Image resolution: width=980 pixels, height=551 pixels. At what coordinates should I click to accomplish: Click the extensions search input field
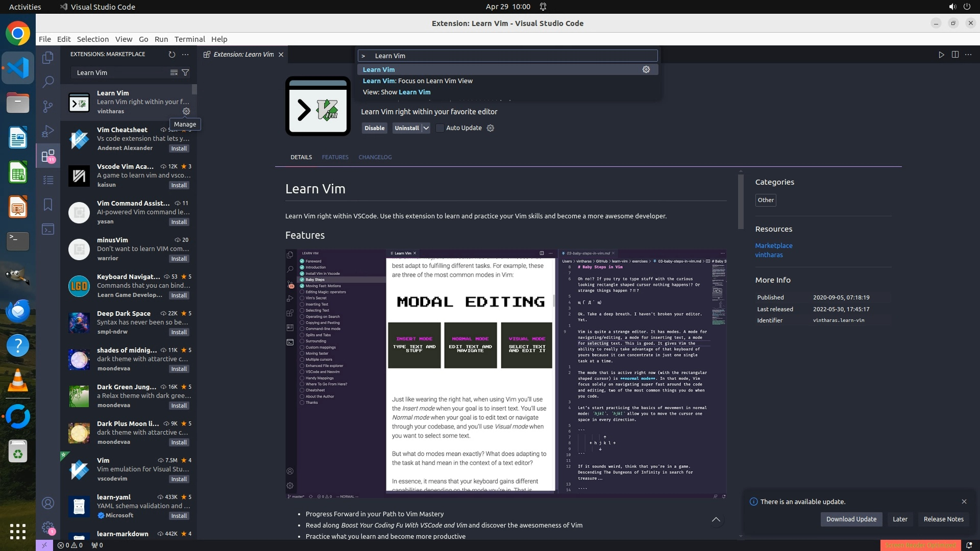(120, 72)
